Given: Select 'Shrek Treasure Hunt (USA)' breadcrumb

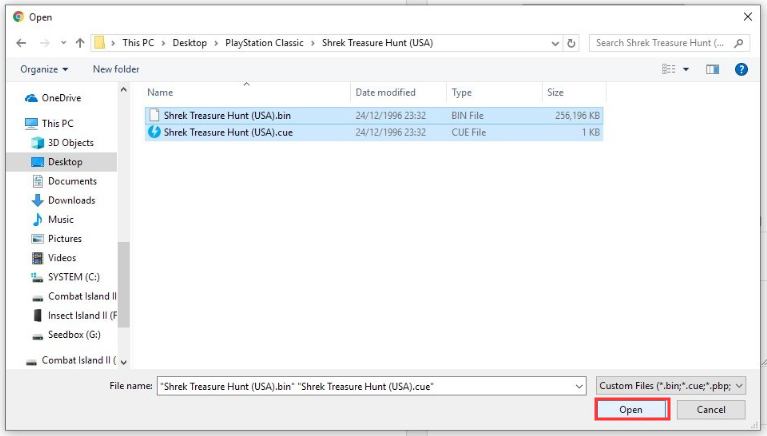Looking at the screenshot, I should [x=377, y=43].
